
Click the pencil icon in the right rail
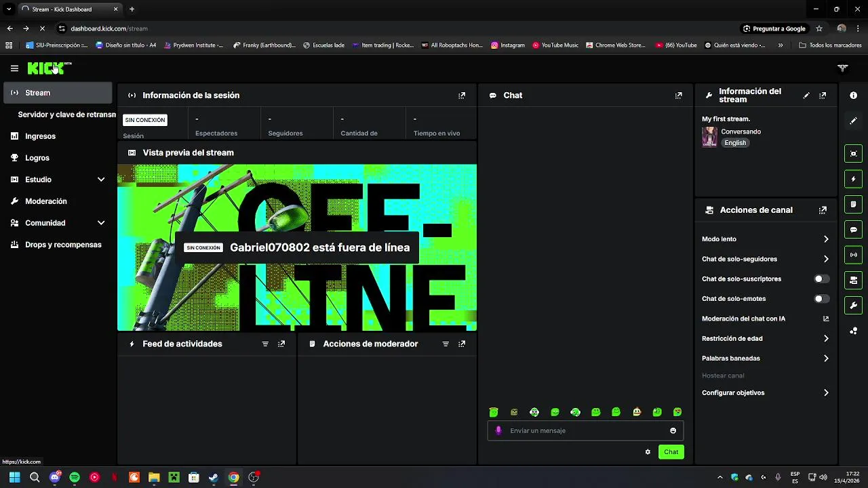pos(853,121)
